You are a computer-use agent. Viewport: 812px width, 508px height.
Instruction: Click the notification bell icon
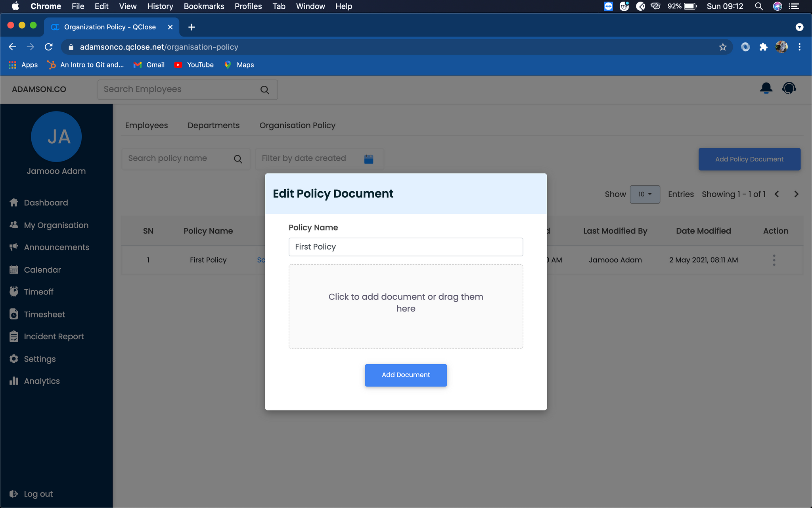click(x=766, y=89)
